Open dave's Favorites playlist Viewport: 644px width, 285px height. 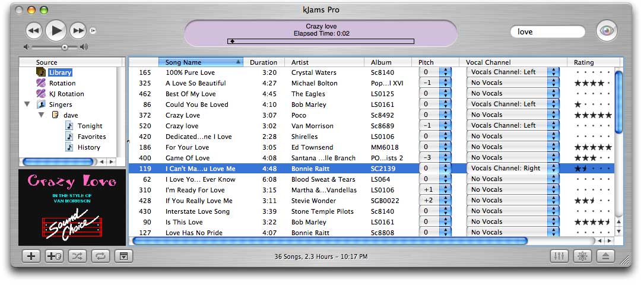pyautogui.click(x=91, y=137)
